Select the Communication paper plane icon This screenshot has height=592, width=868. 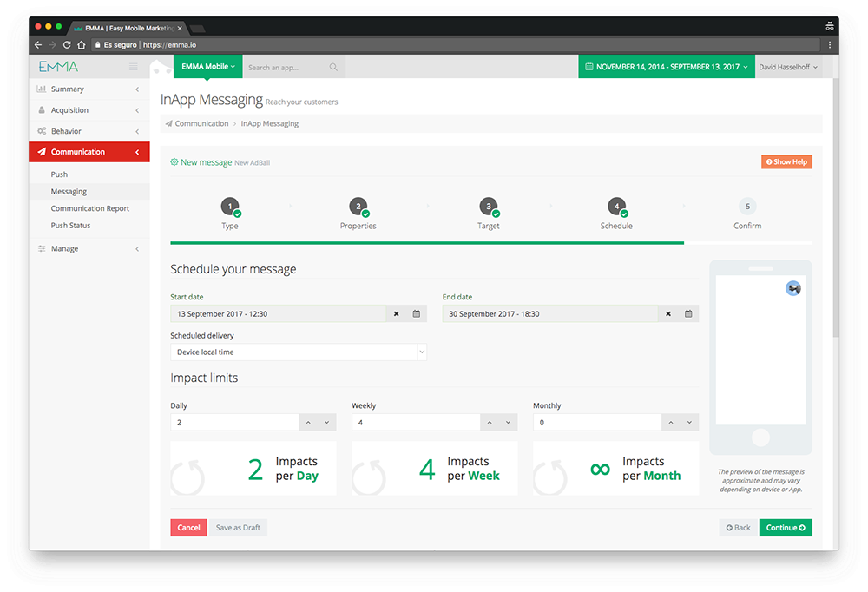point(40,151)
